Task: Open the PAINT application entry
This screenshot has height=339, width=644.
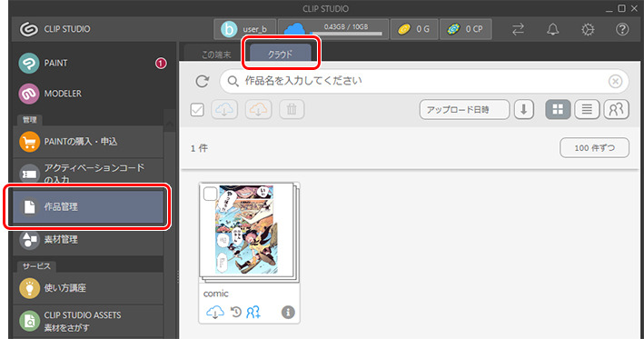Action: coord(88,64)
